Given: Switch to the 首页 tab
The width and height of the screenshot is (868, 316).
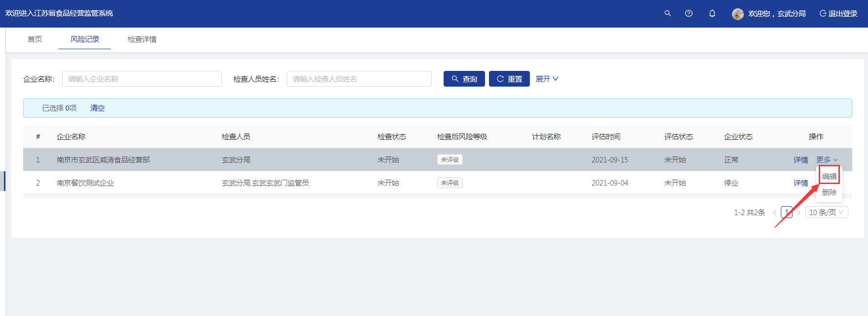Looking at the screenshot, I should point(35,39).
